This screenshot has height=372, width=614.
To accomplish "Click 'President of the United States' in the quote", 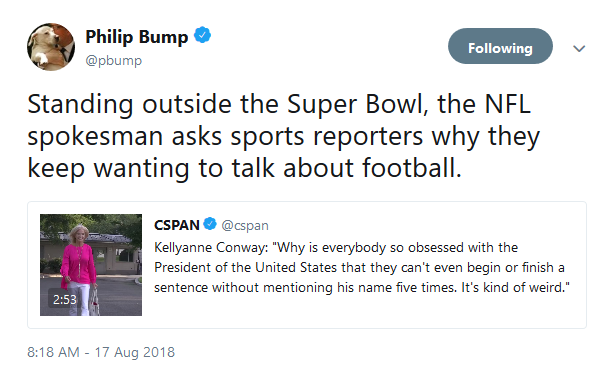I will point(246,267).
